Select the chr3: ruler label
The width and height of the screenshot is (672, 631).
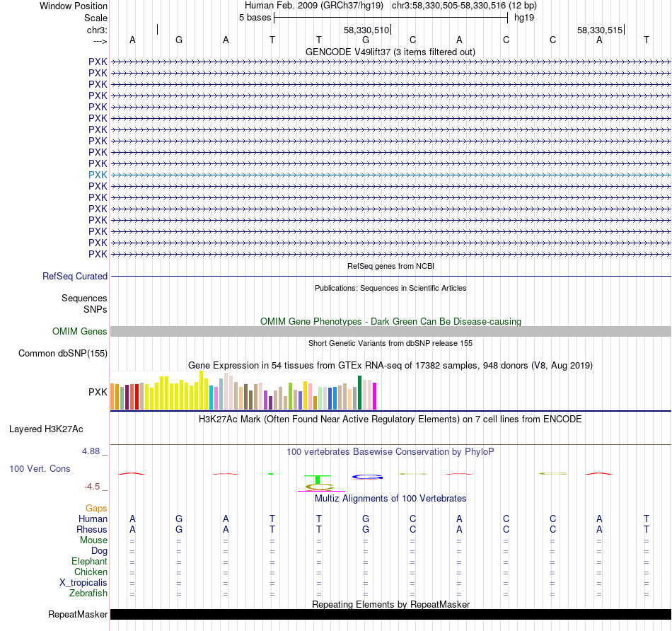tap(97, 30)
